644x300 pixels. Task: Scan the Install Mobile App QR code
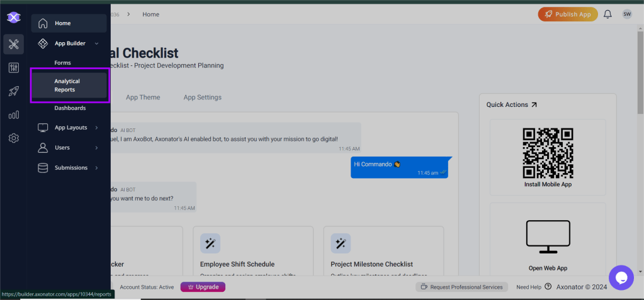click(x=548, y=153)
